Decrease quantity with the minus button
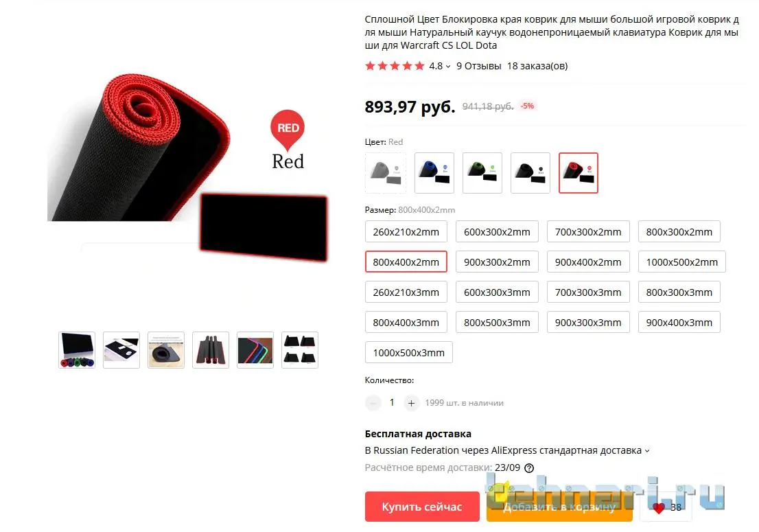 pyautogui.click(x=373, y=403)
